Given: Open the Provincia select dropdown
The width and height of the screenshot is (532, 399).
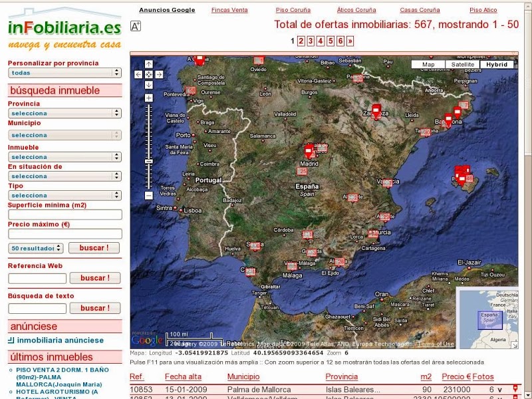Looking at the screenshot, I should [65, 113].
